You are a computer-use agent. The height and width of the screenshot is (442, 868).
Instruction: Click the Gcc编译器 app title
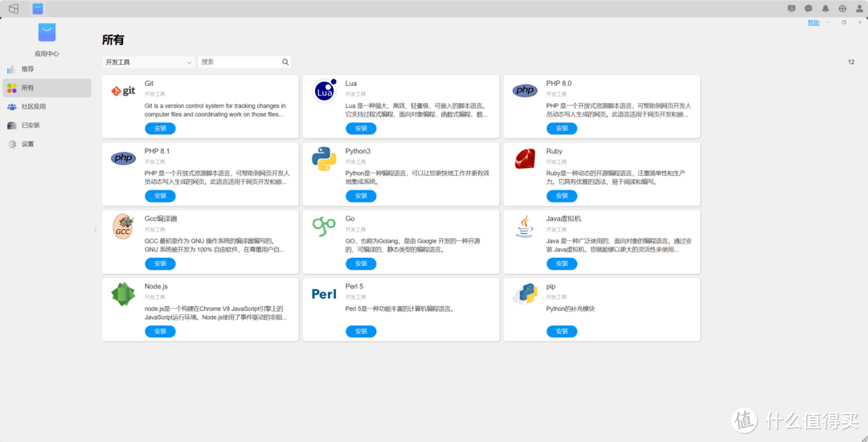(x=161, y=219)
